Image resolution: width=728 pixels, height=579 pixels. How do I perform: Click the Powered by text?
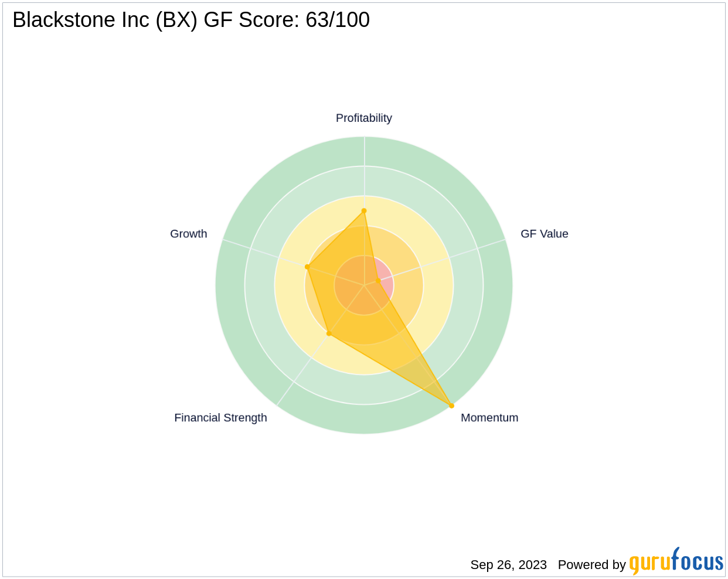(x=591, y=565)
